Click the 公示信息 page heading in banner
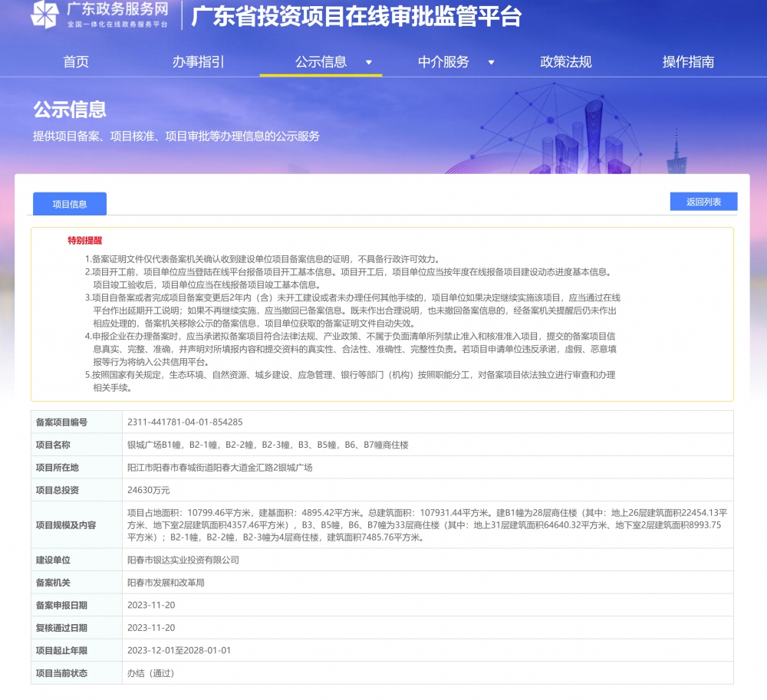The image size is (767, 700). point(70,110)
